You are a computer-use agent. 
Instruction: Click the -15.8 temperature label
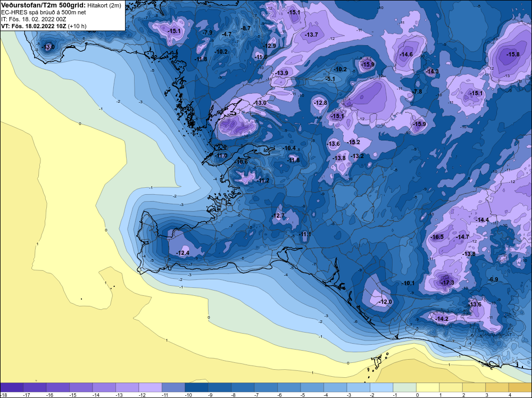click(x=513, y=54)
